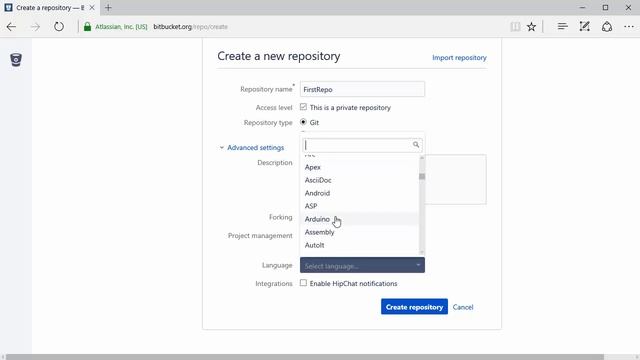
Task: Click magnifier icon in language search box
Action: [x=416, y=144]
